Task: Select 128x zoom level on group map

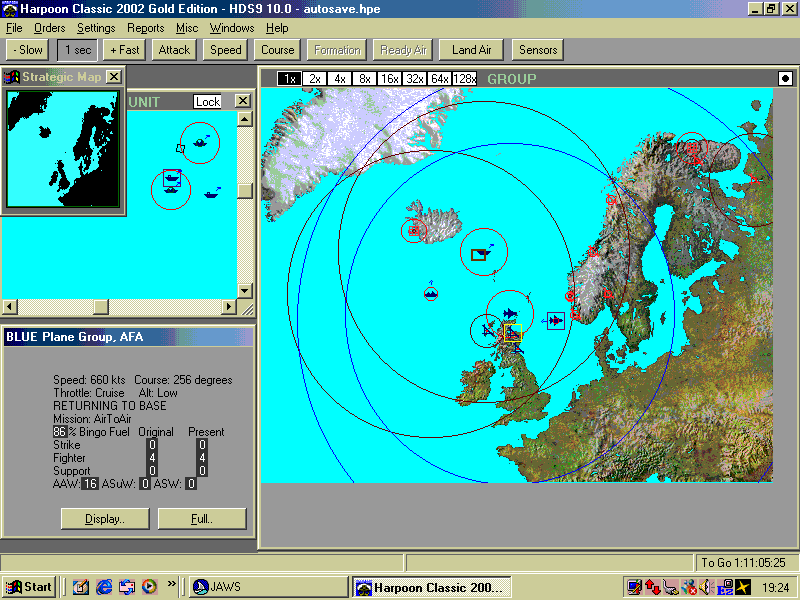Action: pyautogui.click(x=464, y=79)
